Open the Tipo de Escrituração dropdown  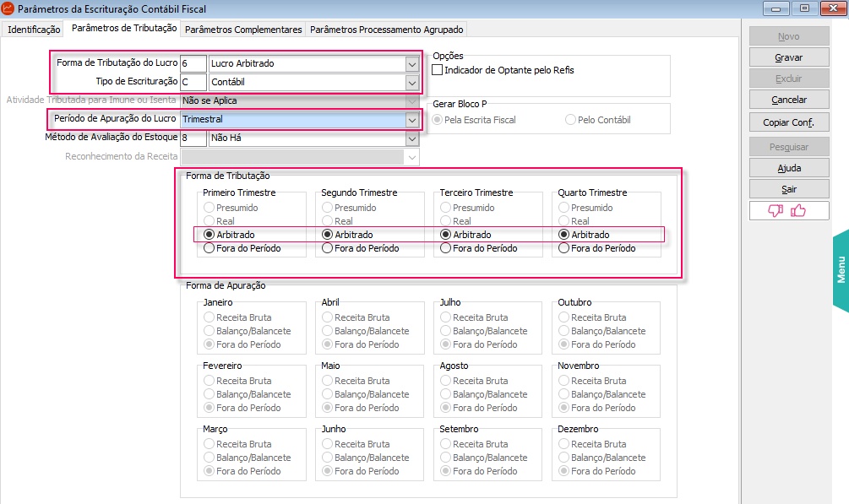tap(411, 83)
